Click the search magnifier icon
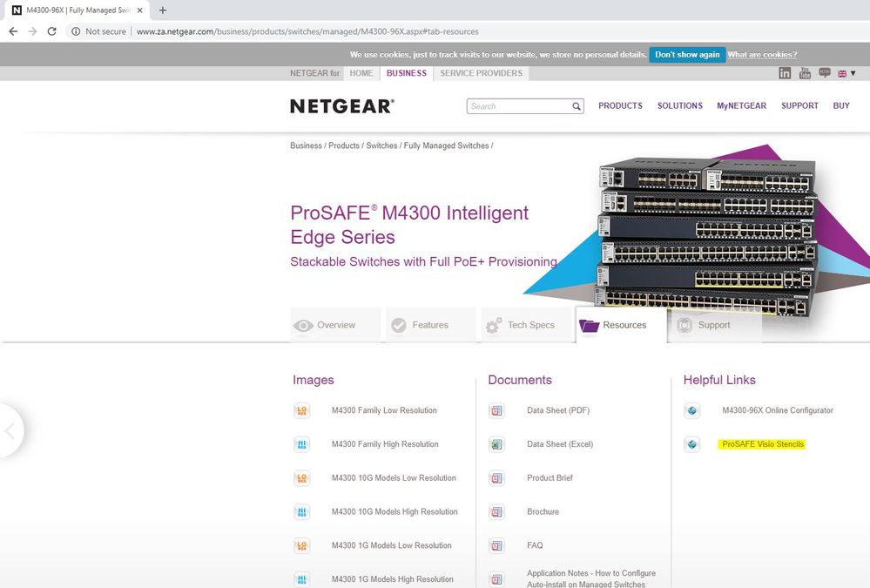This screenshot has height=588, width=870. [x=577, y=106]
